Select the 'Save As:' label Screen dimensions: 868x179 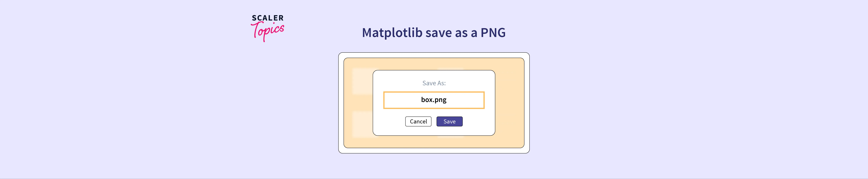tap(434, 83)
